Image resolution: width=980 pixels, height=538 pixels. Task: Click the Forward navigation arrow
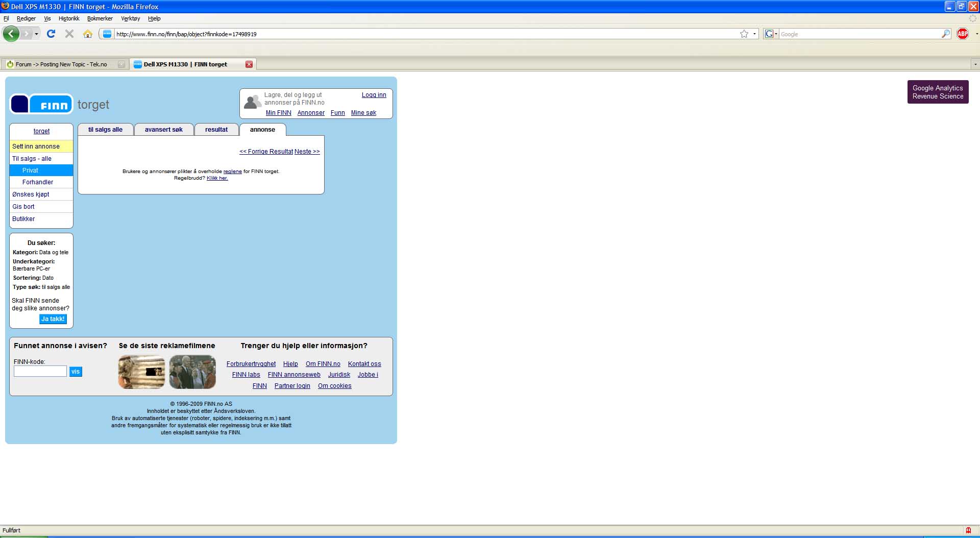27,34
